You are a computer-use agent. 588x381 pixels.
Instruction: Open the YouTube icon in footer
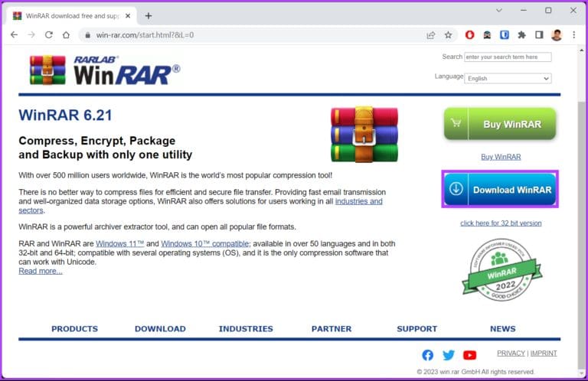pos(470,355)
